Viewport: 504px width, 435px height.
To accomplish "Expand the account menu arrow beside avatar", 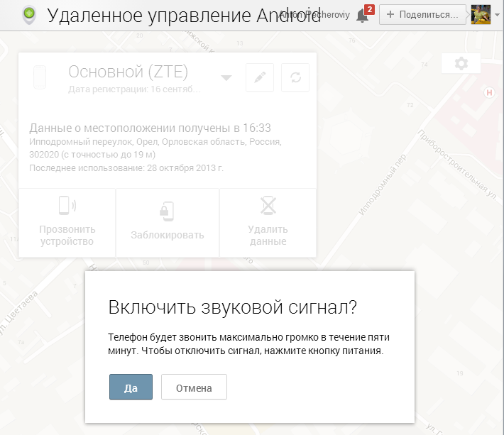I will [x=497, y=15].
